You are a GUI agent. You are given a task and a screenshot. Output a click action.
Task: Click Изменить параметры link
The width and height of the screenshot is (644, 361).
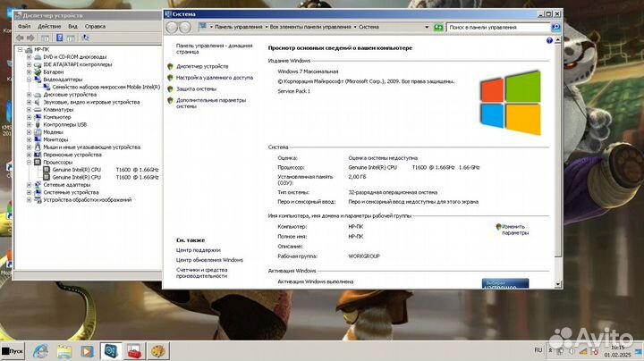pos(515,230)
